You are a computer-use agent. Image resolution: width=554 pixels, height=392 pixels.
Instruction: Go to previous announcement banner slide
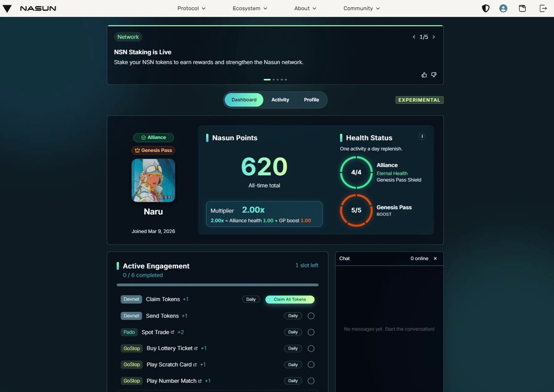[x=414, y=37]
